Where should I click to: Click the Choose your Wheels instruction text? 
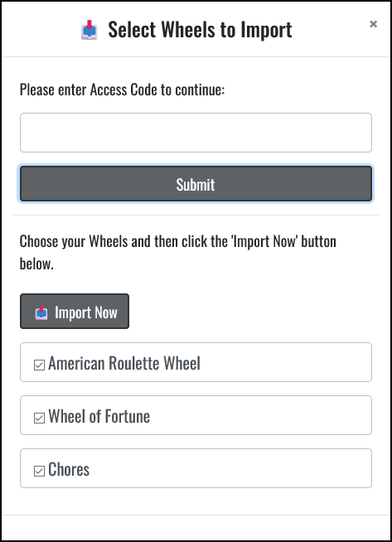coord(177,253)
